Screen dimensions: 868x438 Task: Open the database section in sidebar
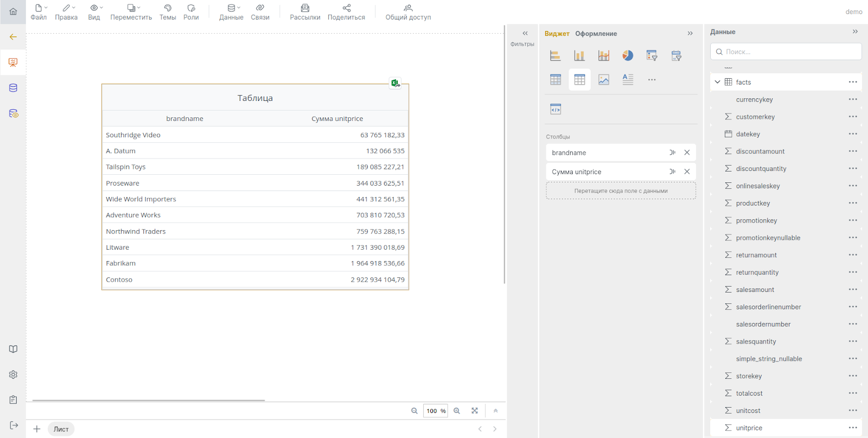13,88
